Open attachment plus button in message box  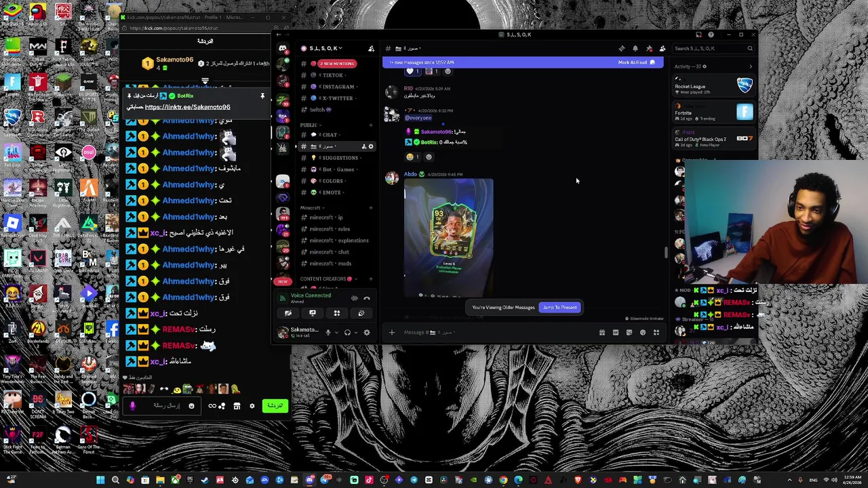point(391,332)
